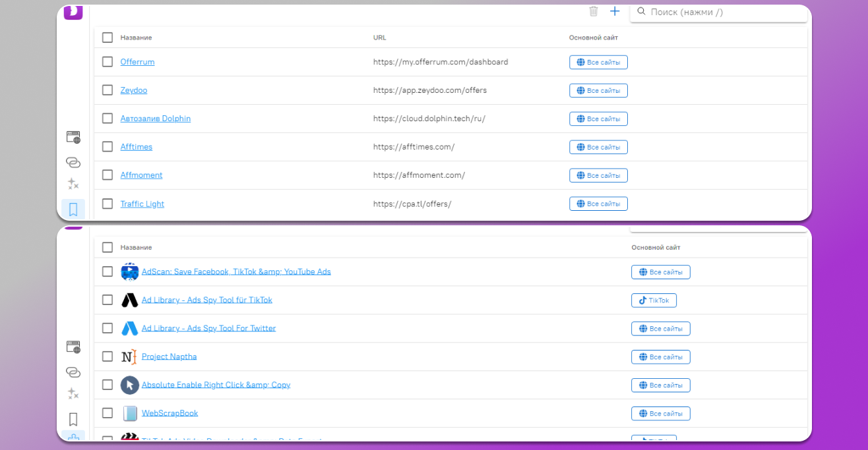Click the AdScan extension icon

(130, 271)
